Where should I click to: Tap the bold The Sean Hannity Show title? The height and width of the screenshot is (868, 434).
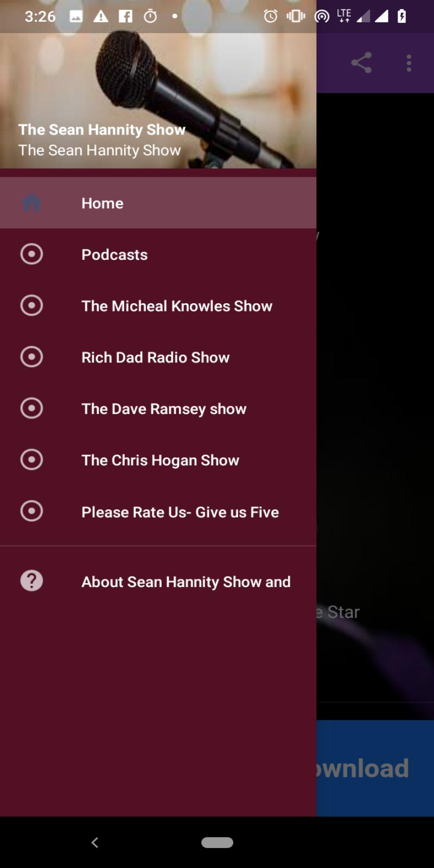[102, 130]
